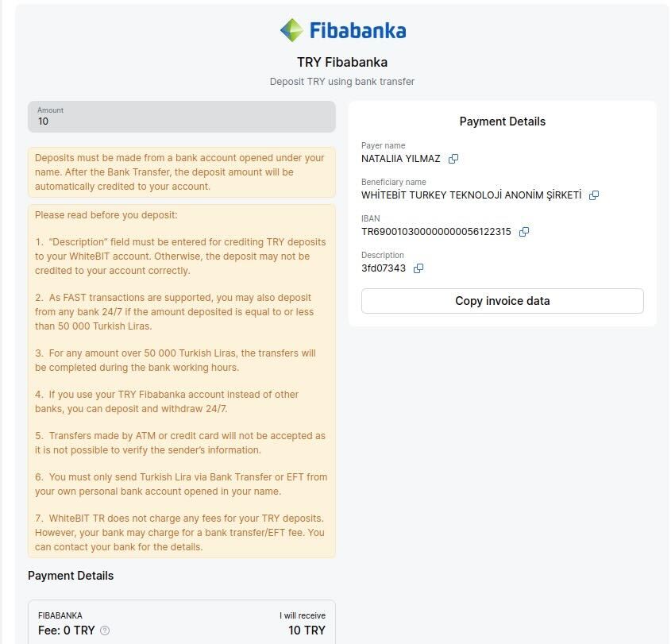Screen dimensions: 671x644
Task: Copy the payer name NATALIIA YILMAZ
Action: [453, 159]
